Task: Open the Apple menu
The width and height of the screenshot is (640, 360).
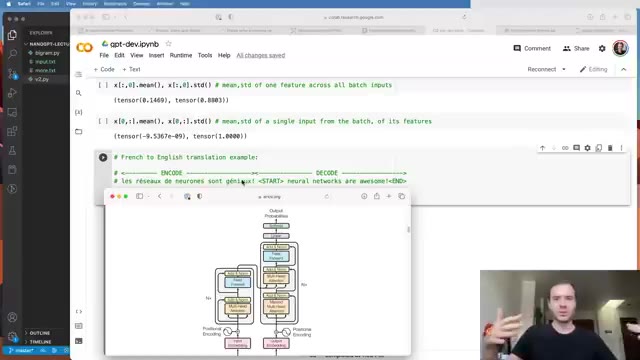Action: (x=8, y=4)
